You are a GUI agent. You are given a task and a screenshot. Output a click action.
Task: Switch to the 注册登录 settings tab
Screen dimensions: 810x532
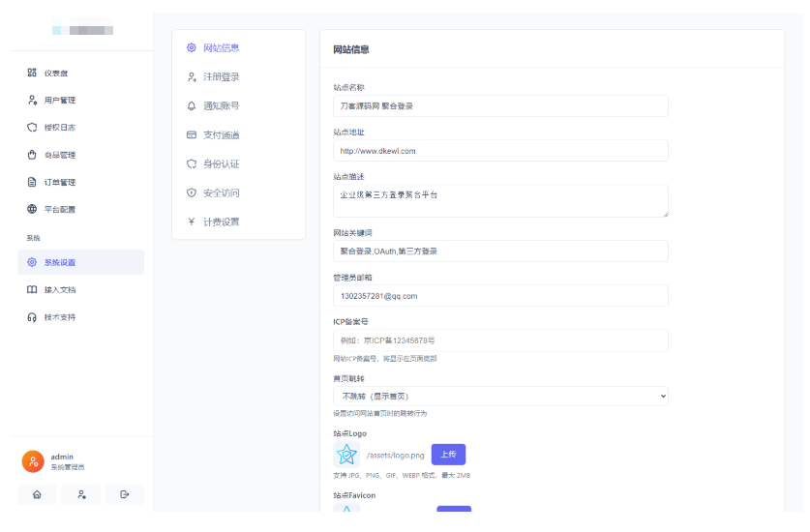click(238, 77)
